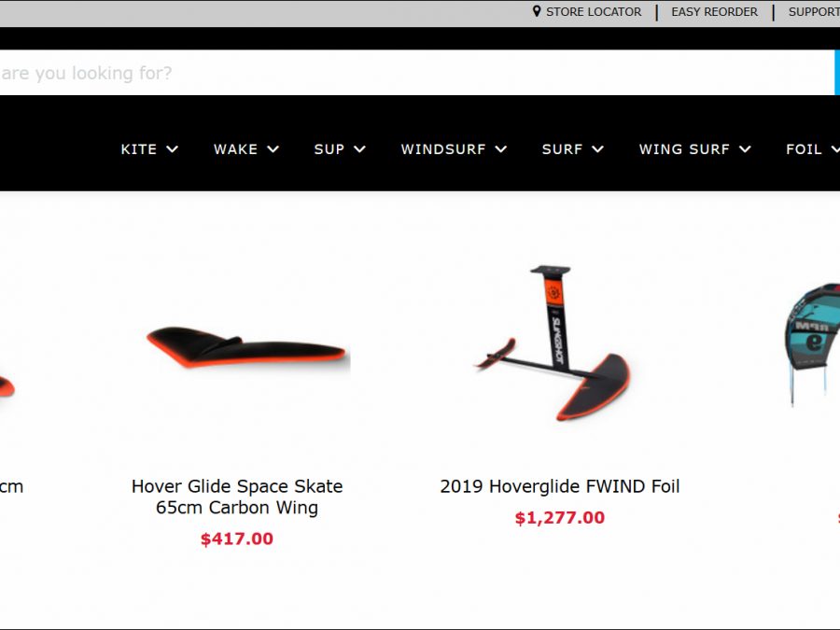Expand the SUP menu chevron

(359, 149)
